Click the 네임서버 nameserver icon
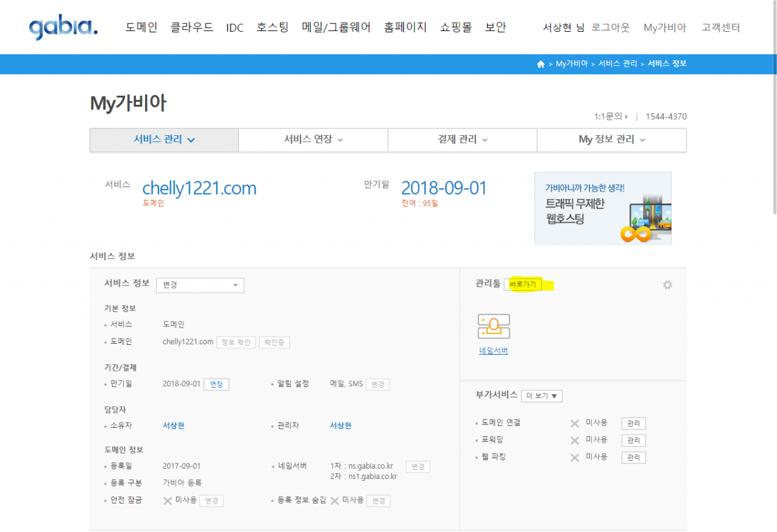This screenshot has width=777, height=532. (x=494, y=326)
